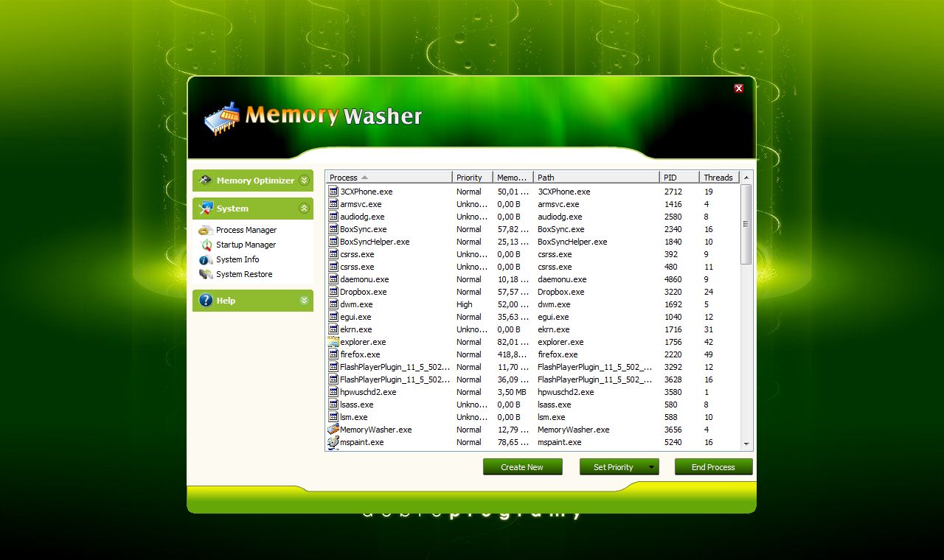
Task: Click the process list scrollbar thumb
Action: tap(746, 224)
